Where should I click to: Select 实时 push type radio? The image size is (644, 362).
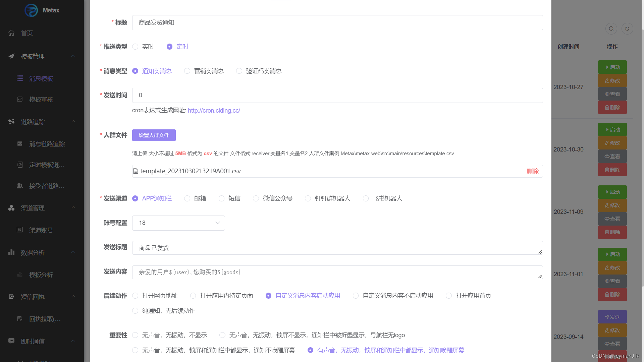(136, 47)
